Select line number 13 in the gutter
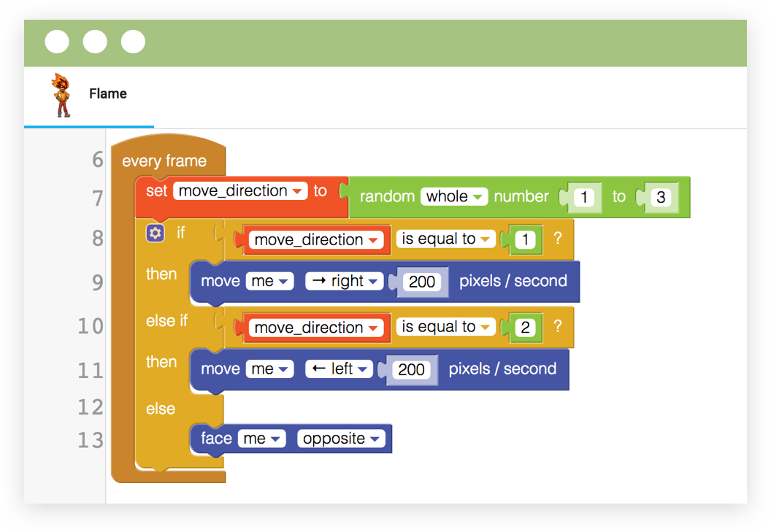This screenshot has width=771, height=532. (91, 440)
